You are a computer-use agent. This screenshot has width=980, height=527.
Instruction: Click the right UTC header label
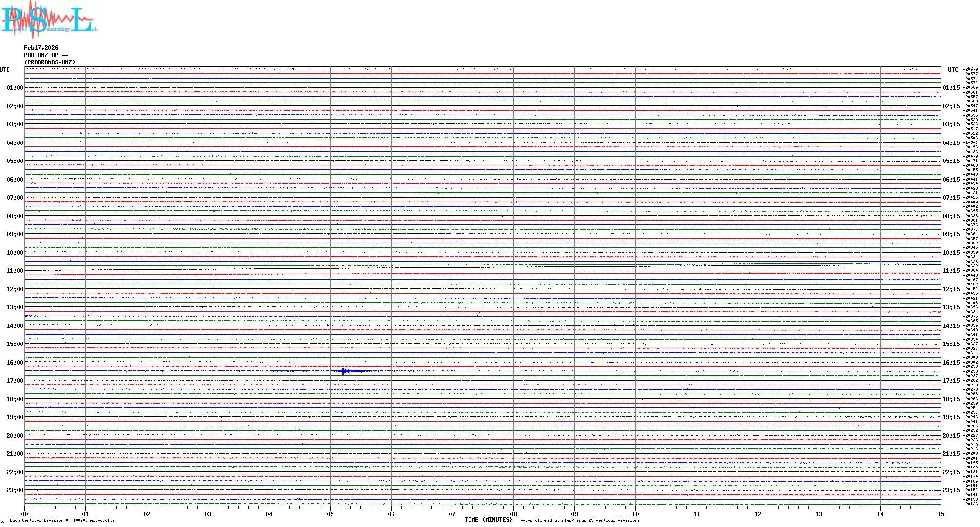(x=953, y=70)
